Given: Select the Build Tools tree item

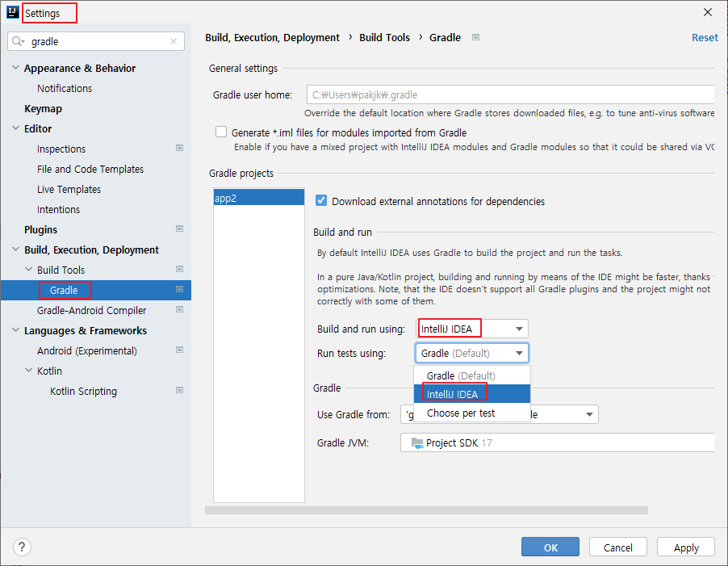Looking at the screenshot, I should coord(61,270).
